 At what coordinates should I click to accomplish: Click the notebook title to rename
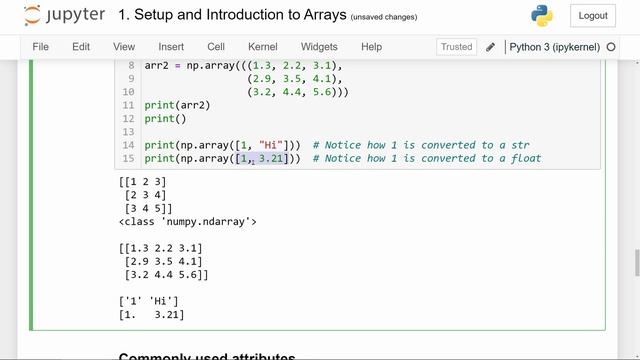point(232,15)
